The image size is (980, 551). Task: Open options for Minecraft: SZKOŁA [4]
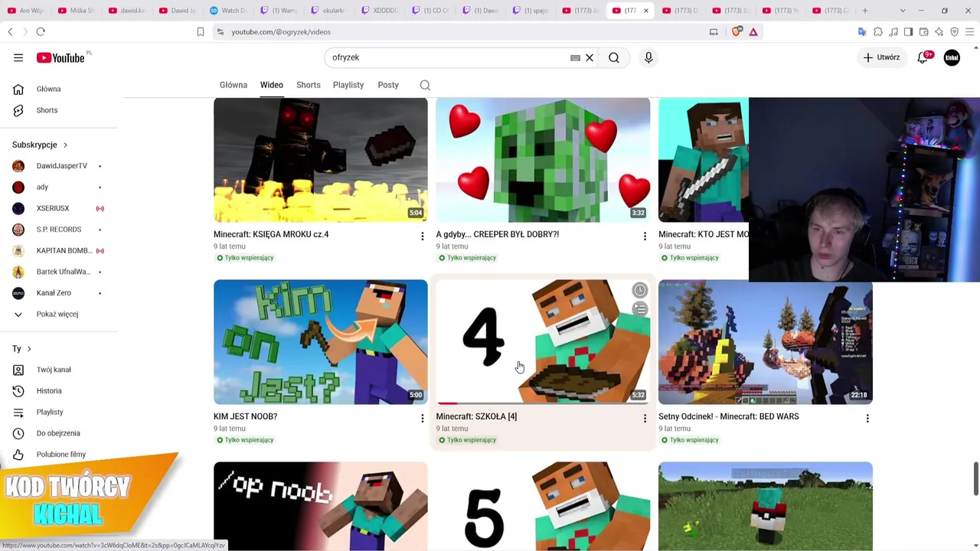645,419
